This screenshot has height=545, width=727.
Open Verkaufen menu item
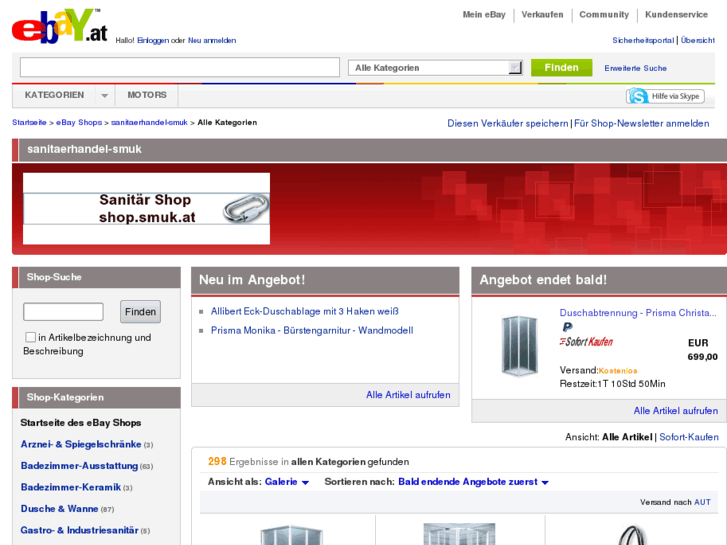coord(542,15)
